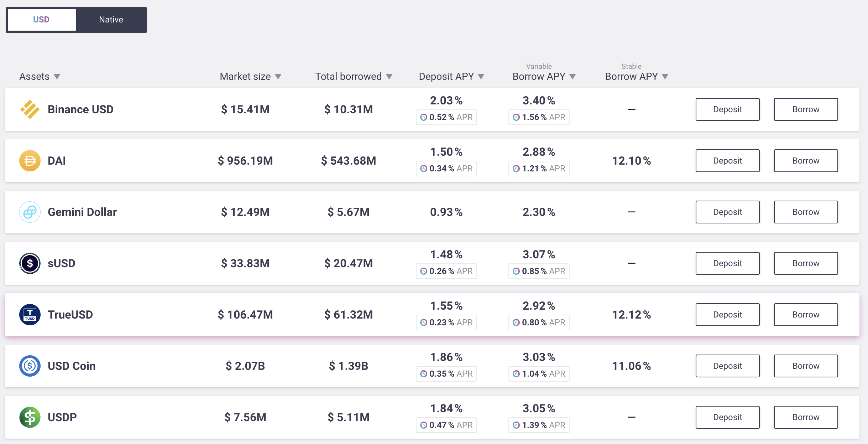
Task: Deposit into USDP
Action: [x=727, y=417]
